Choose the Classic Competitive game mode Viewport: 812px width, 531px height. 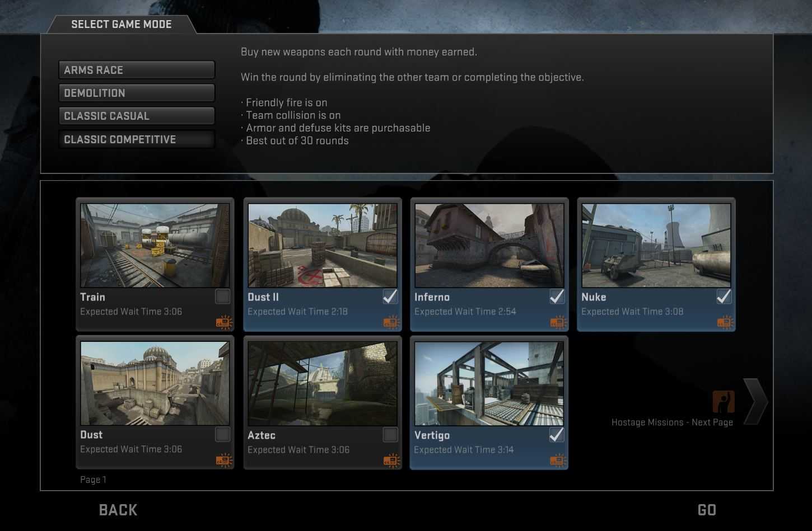coord(137,139)
